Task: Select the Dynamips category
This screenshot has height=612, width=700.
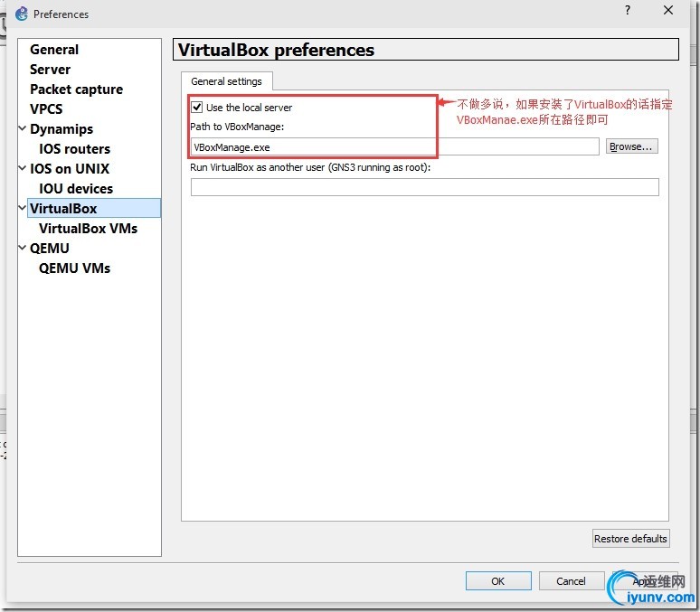Action: [x=61, y=129]
